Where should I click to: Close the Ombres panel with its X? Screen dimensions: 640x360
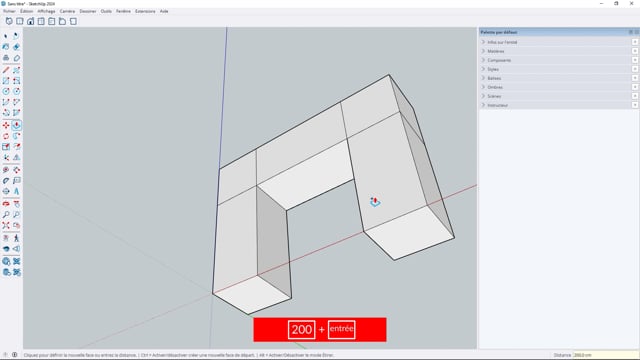point(635,87)
